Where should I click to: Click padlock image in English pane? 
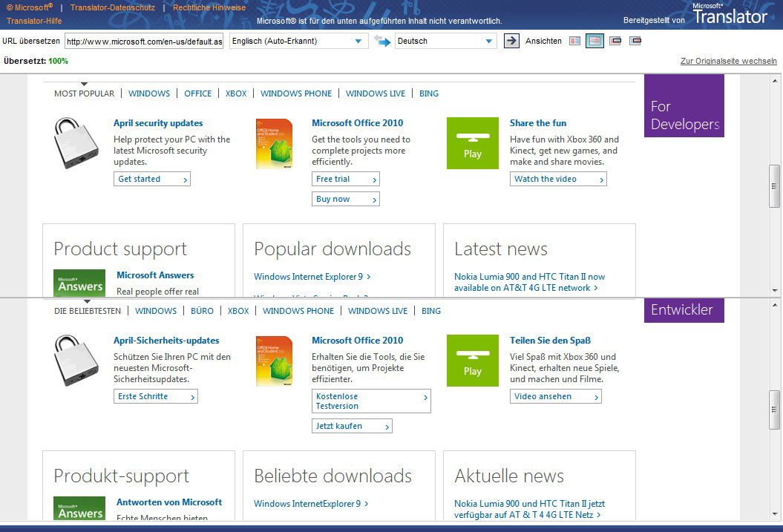pos(76,142)
